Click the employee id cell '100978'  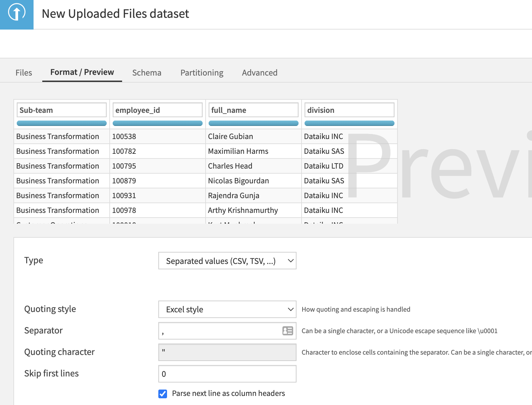(158, 210)
